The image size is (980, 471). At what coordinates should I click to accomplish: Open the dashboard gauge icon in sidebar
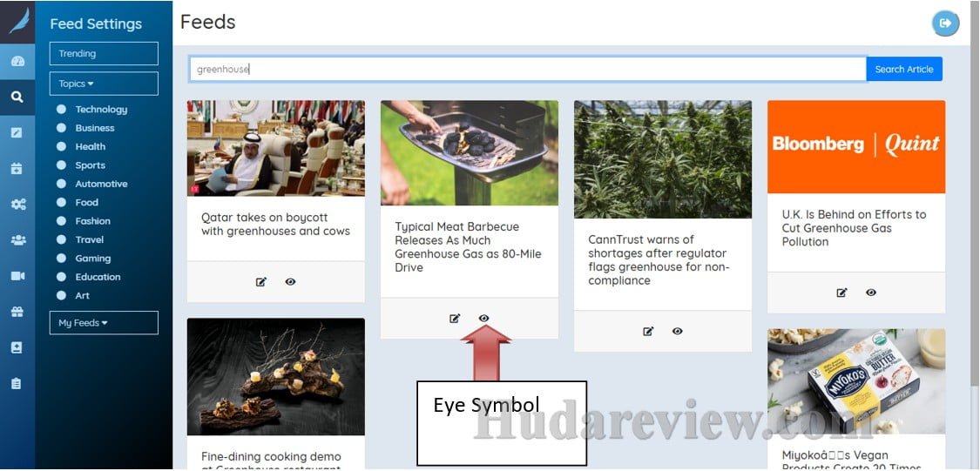(x=17, y=61)
